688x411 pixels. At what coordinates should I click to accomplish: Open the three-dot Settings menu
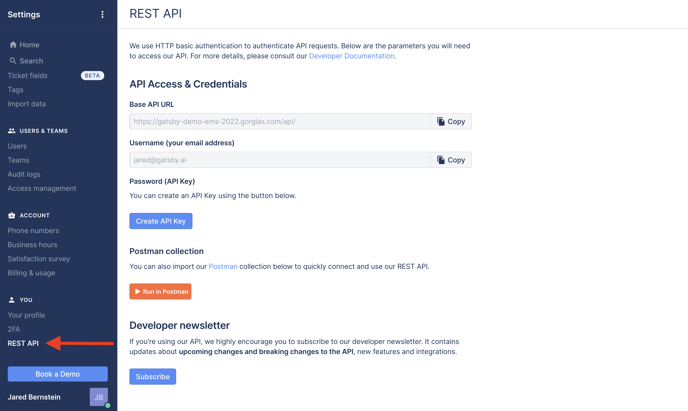point(102,14)
